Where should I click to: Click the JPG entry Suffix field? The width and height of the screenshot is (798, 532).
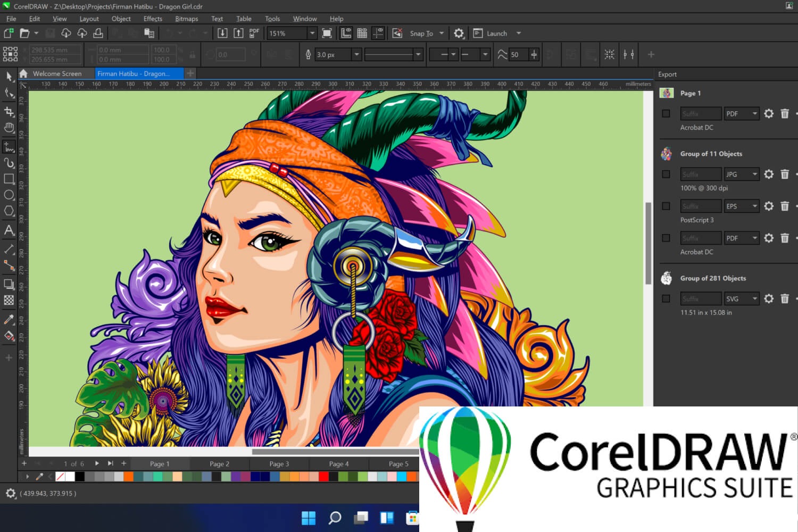(701, 174)
